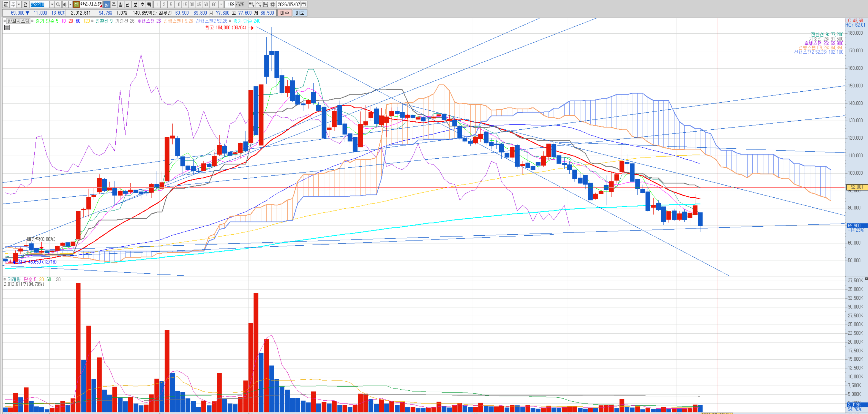Click the small corner icon on volume axis

[866, 279]
